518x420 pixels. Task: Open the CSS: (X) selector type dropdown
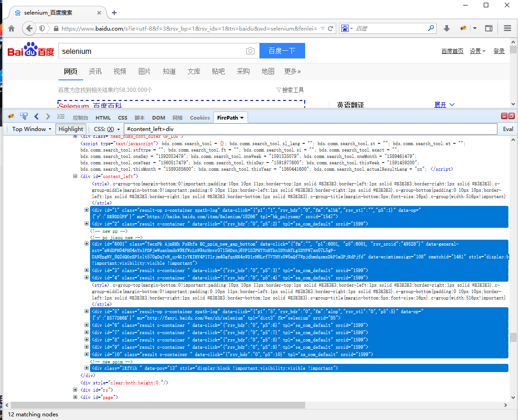pos(107,129)
